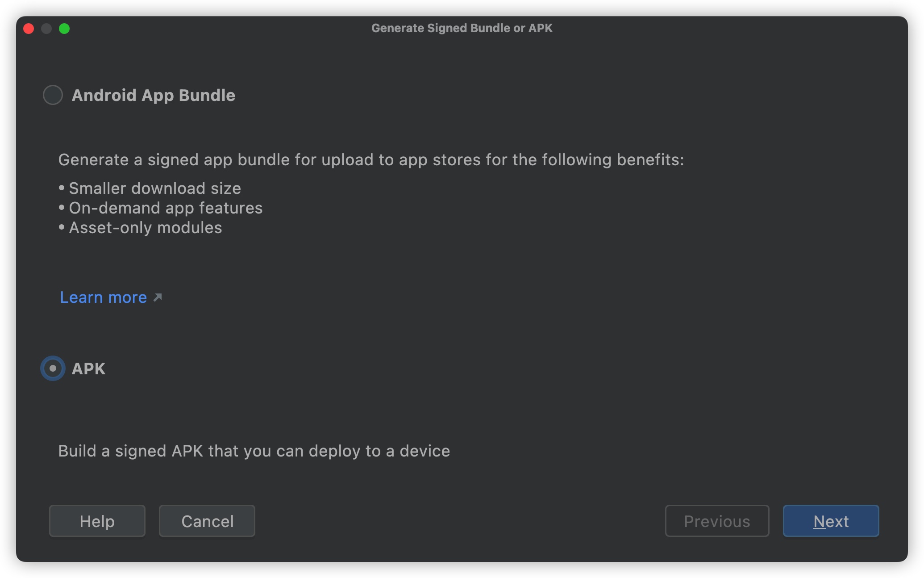924x578 pixels.
Task: Click the 'APK' option label text
Action: pos(88,369)
